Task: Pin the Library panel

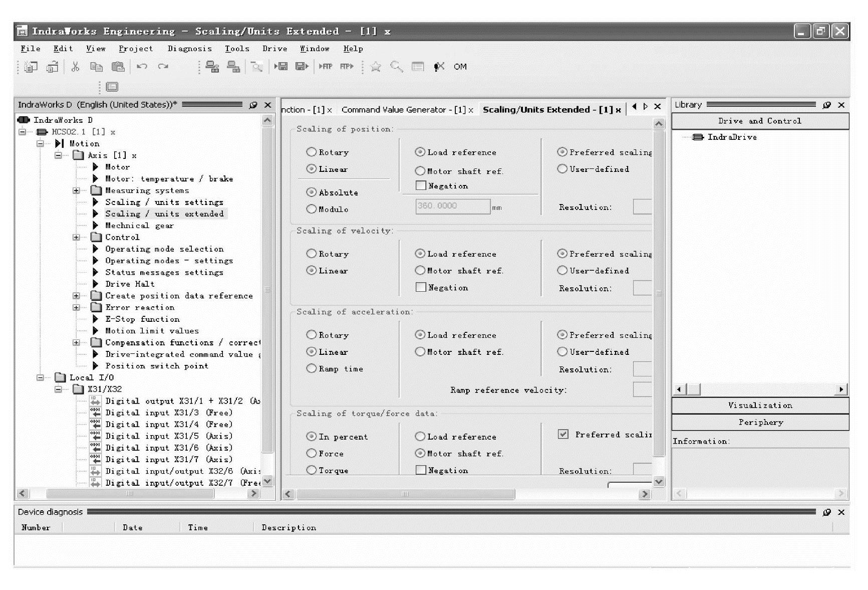Action: pos(826,105)
